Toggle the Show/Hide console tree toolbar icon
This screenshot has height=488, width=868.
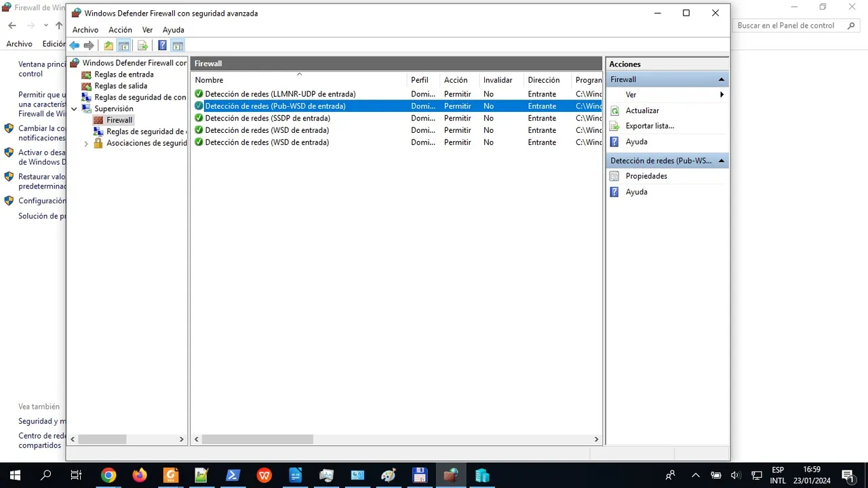tap(124, 45)
